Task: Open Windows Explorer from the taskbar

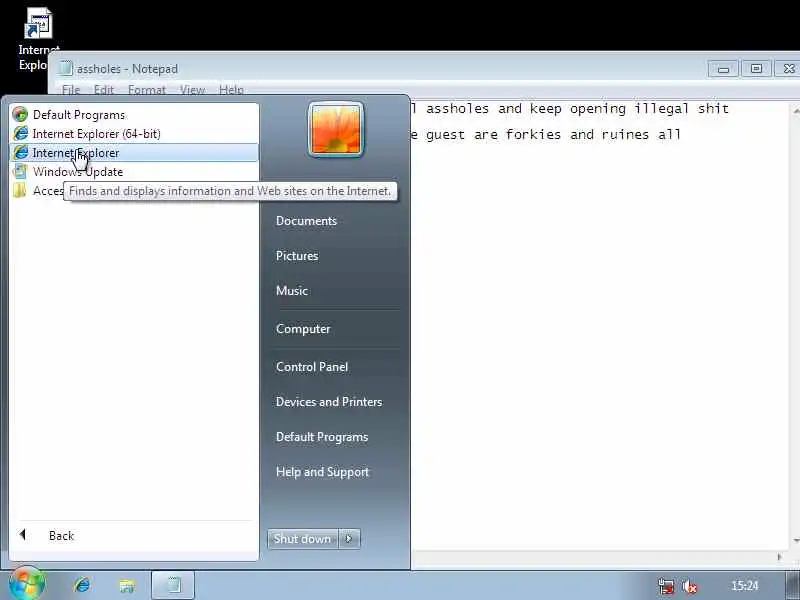Action: 126,585
